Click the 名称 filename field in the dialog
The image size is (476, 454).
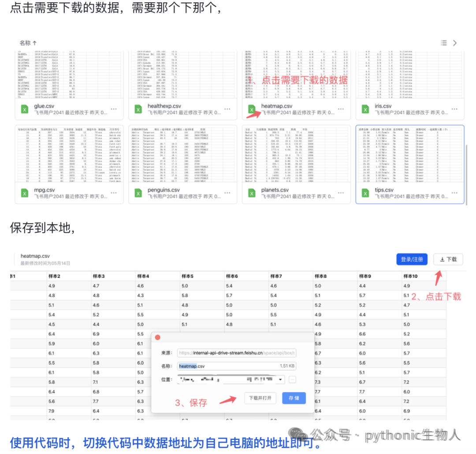click(x=237, y=366)
